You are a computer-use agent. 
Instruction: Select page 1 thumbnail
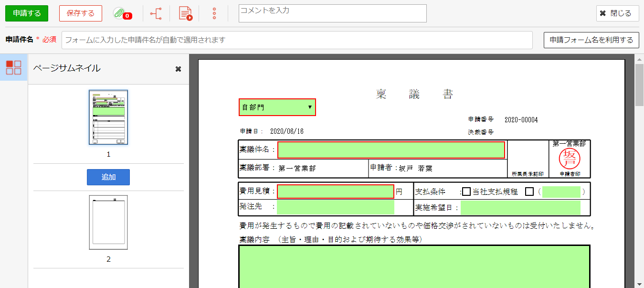point(108,117)
